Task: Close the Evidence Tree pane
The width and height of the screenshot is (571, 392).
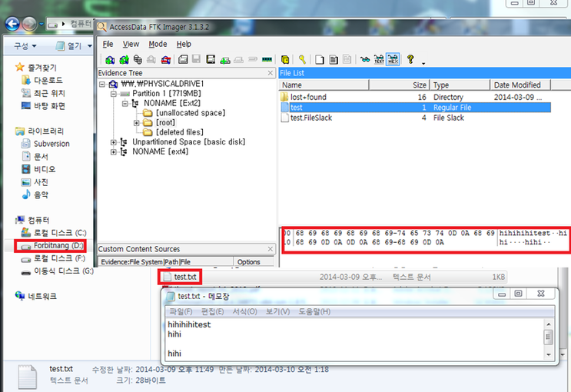Action: click(271, 73)
